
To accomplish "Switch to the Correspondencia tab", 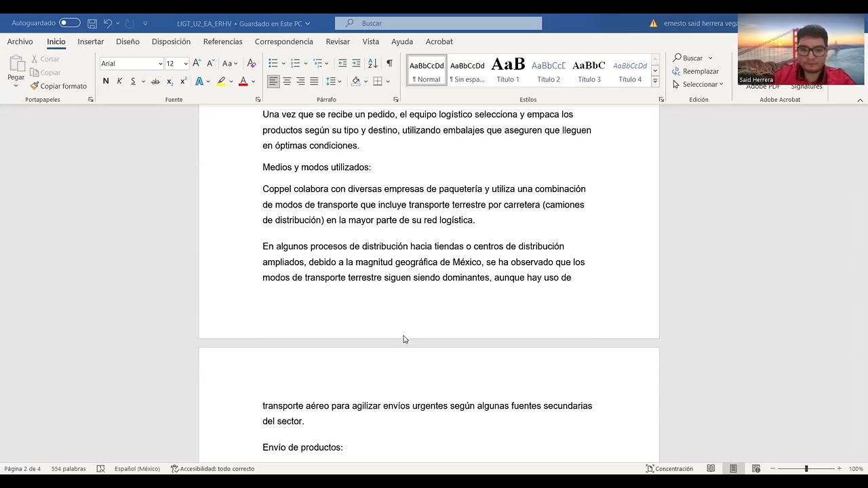I will [283, 41].
